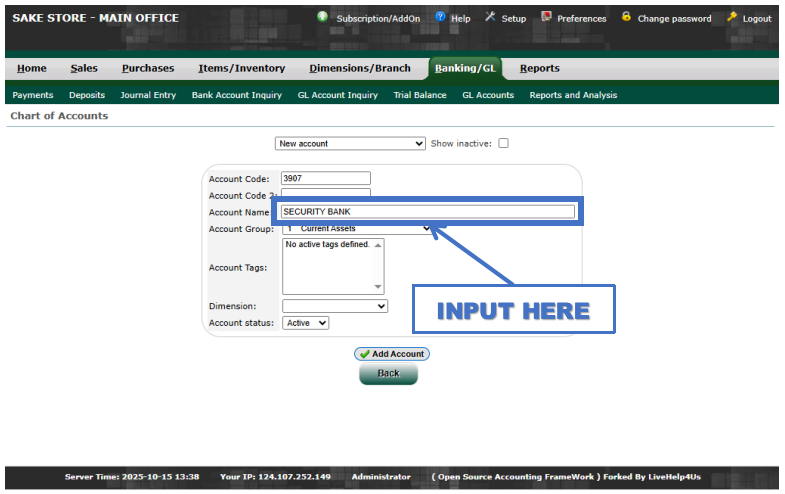Click the Account Name input field
This screenshot has height=494, width=785.
(x=428, y=211)
